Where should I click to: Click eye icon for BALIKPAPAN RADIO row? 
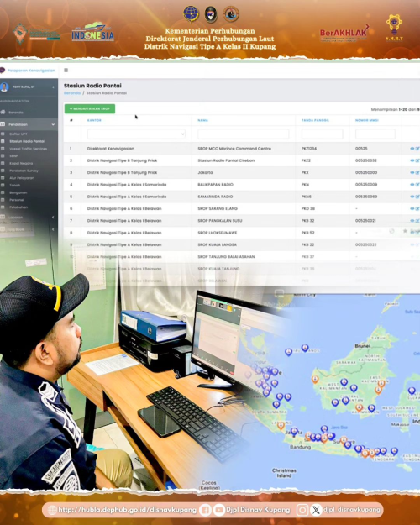click(x=412, y=185)
